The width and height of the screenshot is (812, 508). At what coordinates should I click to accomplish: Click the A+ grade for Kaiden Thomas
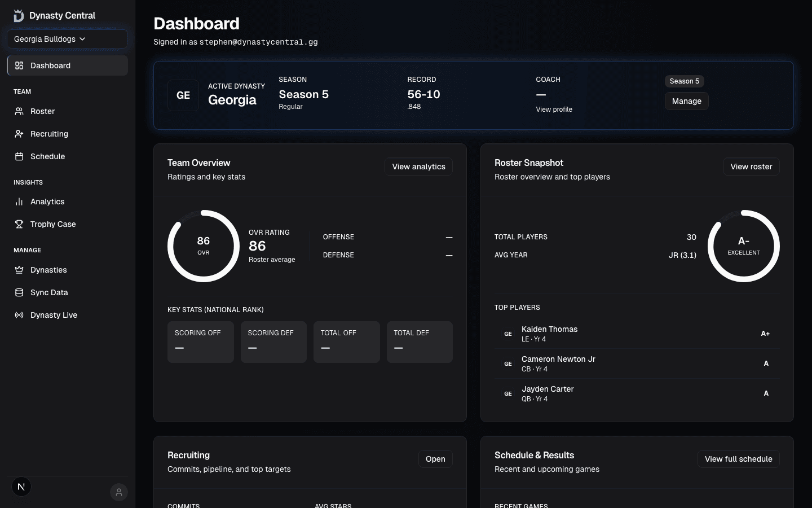click(x=765, y=334)
